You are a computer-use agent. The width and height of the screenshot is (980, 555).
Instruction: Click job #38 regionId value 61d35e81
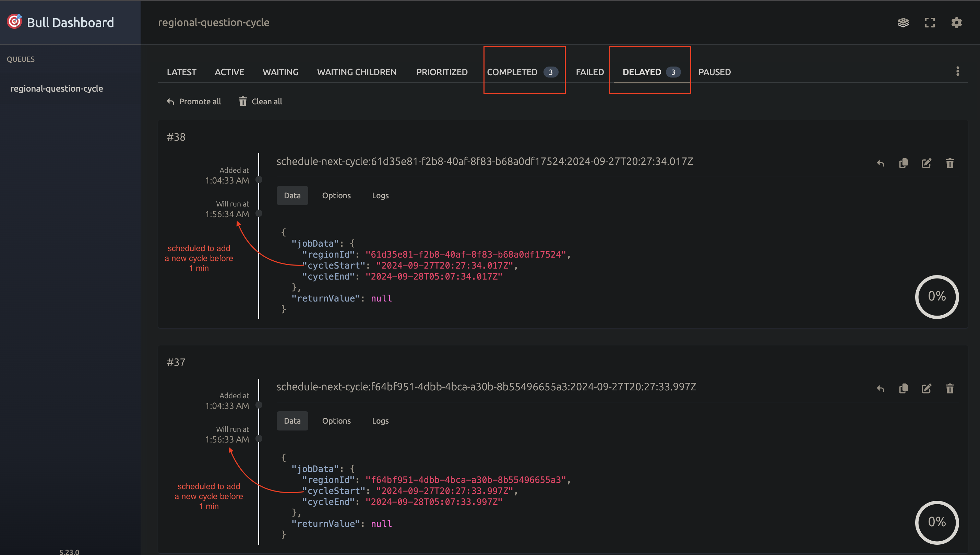[x=466, y=255]
